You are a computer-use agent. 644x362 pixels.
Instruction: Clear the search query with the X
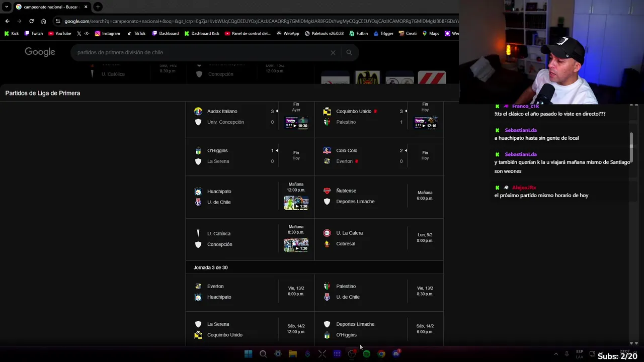333,52
